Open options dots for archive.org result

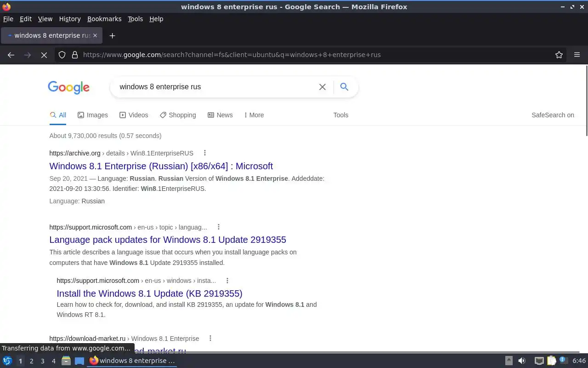[x=205, y=153]
